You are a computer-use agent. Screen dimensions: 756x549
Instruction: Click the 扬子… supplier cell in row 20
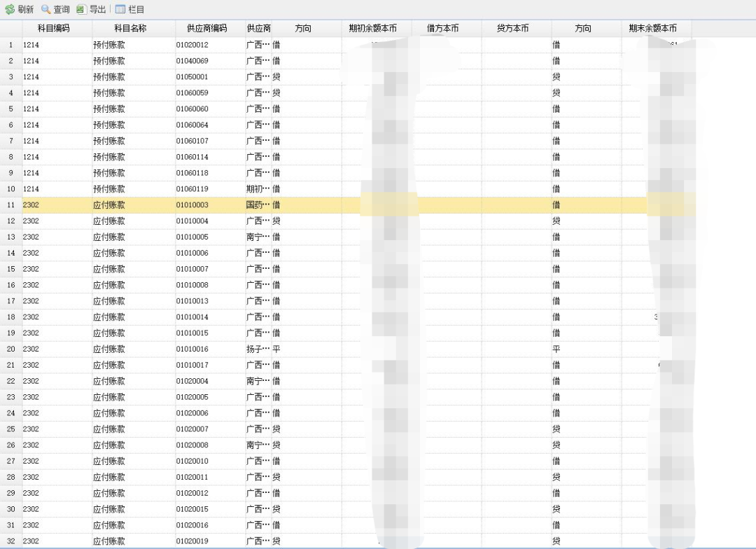click(x=258, y=349)
